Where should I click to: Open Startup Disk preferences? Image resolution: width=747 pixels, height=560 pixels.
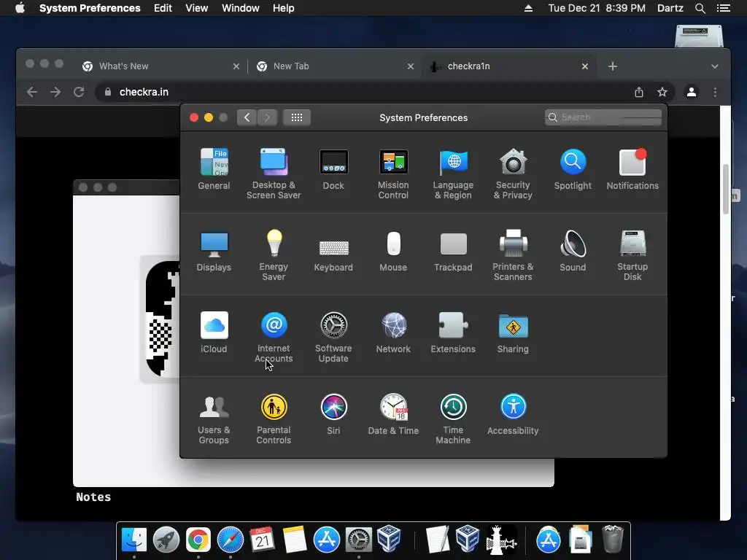pos(632,254)
